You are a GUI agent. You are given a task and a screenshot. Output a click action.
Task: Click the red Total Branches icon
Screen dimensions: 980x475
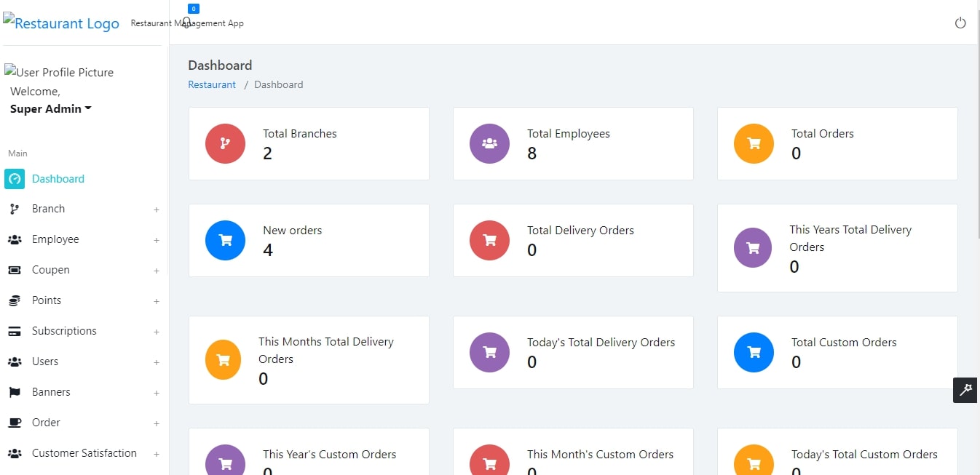225,143
